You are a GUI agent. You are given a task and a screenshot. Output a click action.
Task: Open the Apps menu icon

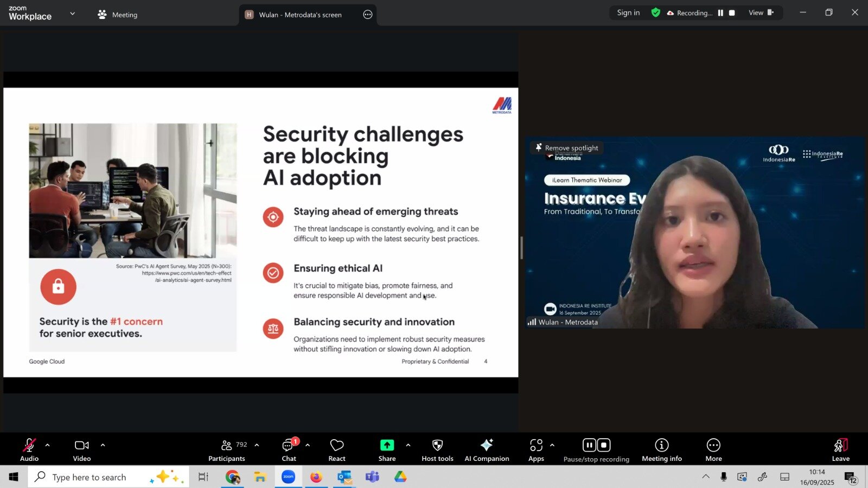pos(536,450)
